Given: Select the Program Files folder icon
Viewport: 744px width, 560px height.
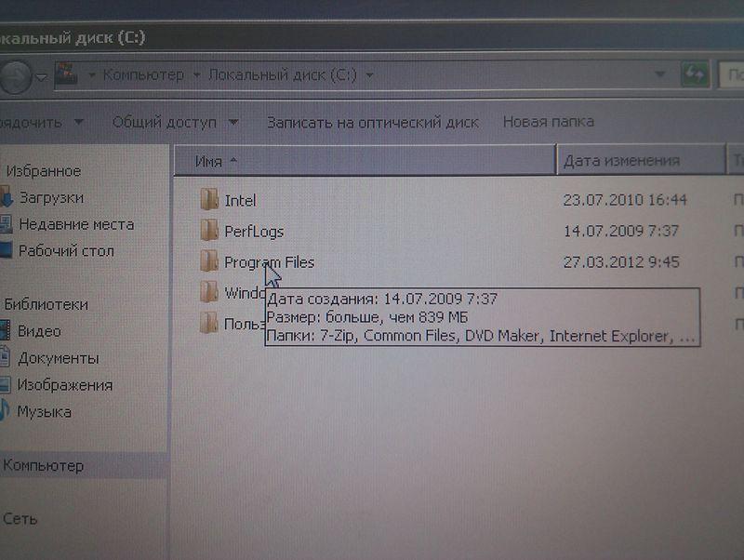Looking at the screenshot, I should [209, 261].
